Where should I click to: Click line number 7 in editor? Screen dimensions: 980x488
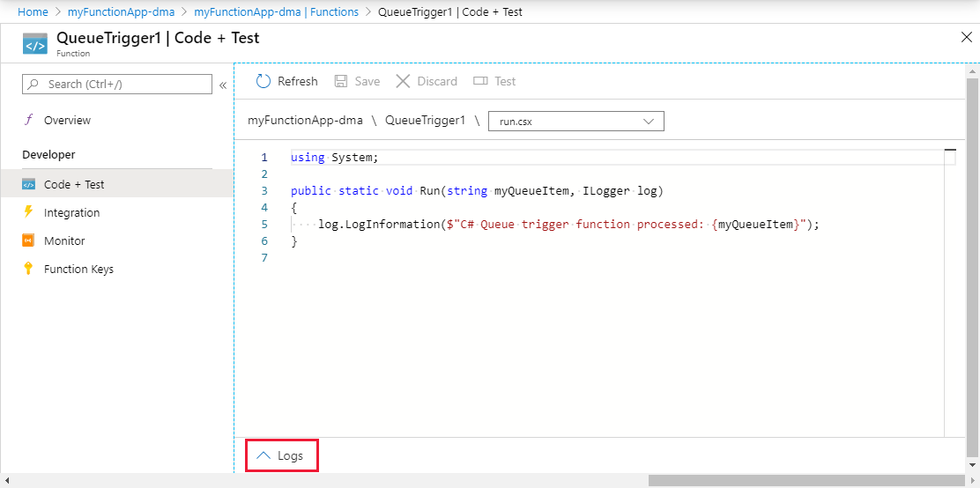(x=264, y=257)
